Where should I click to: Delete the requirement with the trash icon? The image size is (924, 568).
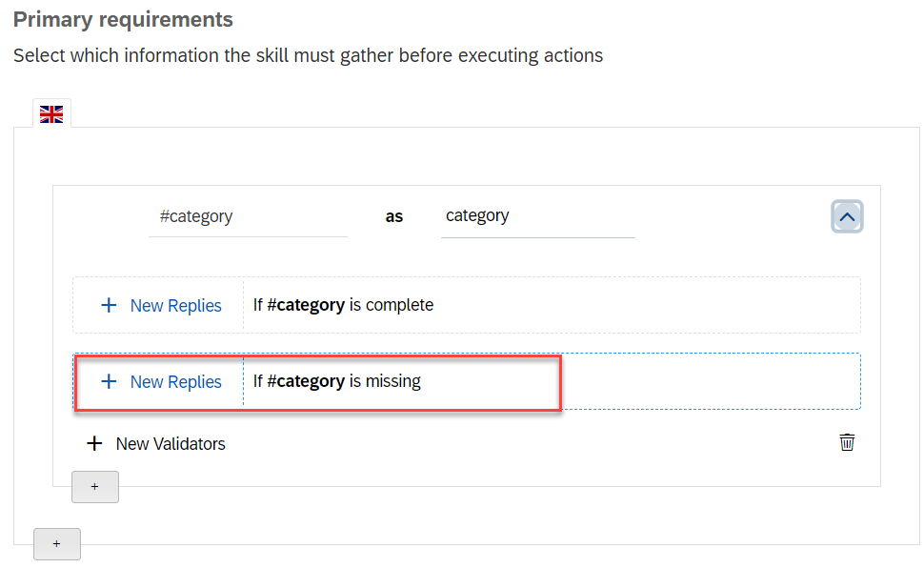(x=847, y=442)
